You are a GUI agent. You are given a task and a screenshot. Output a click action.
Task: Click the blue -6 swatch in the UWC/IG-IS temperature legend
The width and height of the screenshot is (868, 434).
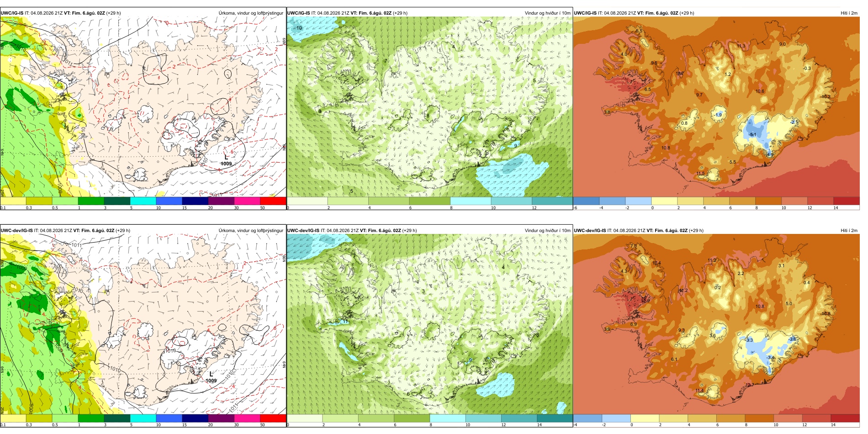586,201
